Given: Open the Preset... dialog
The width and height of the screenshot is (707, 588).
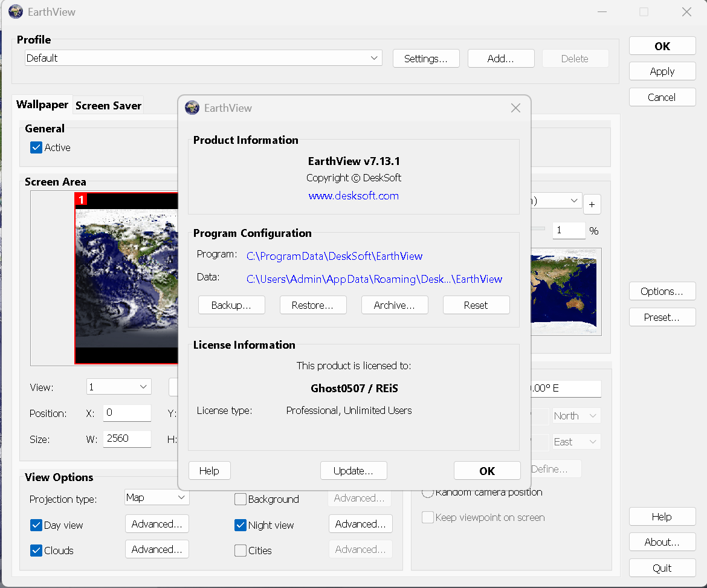Looking at the screenshot, I should (x=662, y=317).
